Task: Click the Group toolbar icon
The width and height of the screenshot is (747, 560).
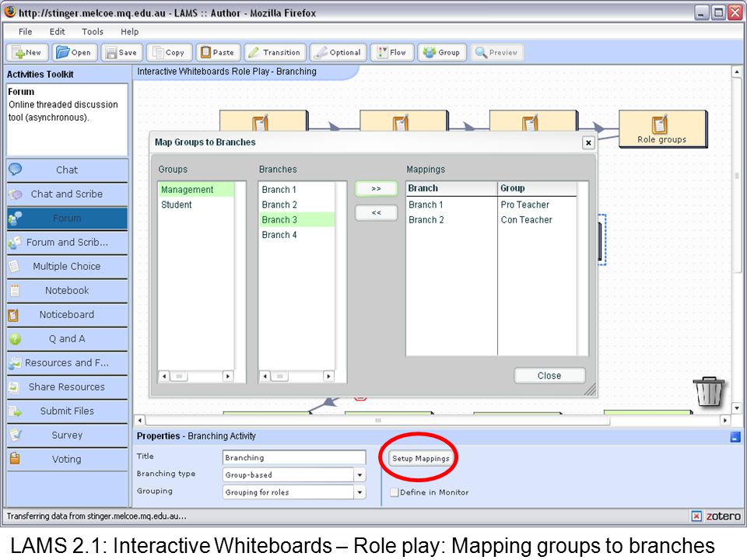Action: tap(442, 52)
